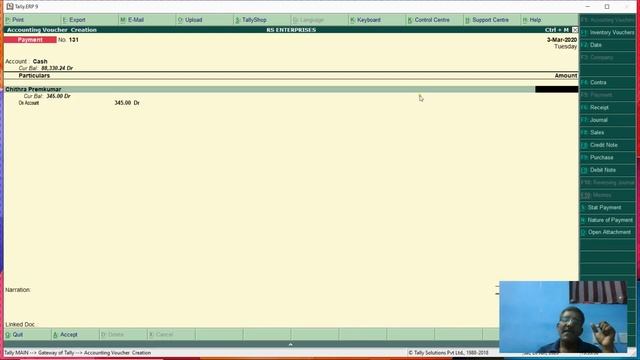Switch to Sales voucher
This screenshot has height=360, width=640.
click(607, 133)
